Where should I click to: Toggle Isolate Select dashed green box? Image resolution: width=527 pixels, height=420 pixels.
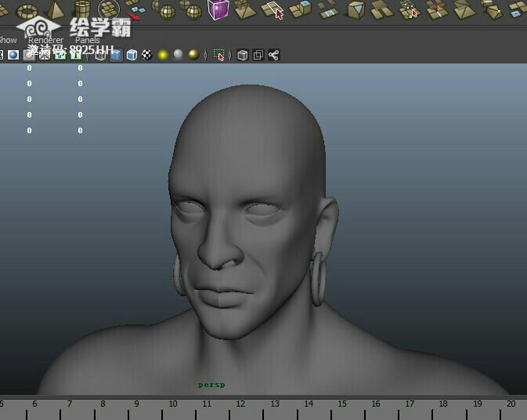tap(219, 55)
